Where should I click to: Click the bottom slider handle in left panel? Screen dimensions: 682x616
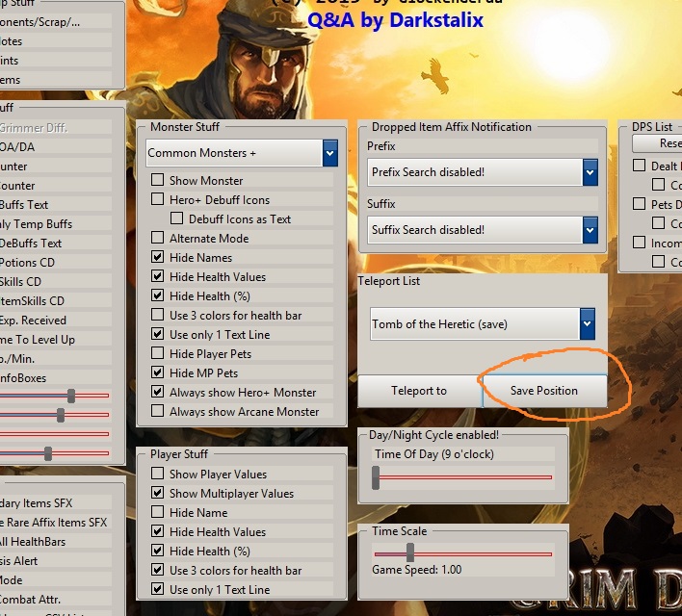48,453
